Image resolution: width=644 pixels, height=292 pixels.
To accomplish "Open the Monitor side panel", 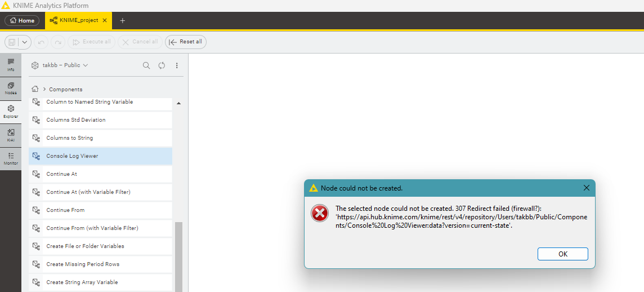I will pos(11,159).
